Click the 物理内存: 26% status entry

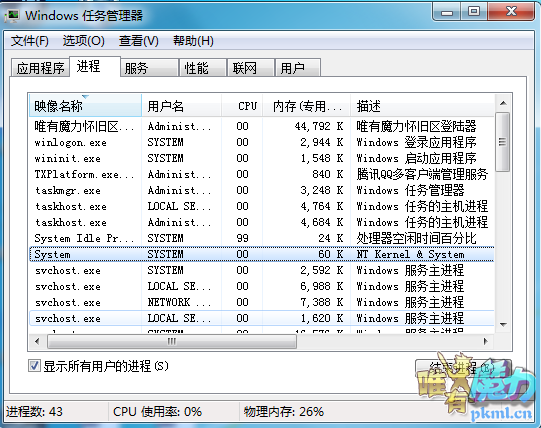tap(284, 411)
